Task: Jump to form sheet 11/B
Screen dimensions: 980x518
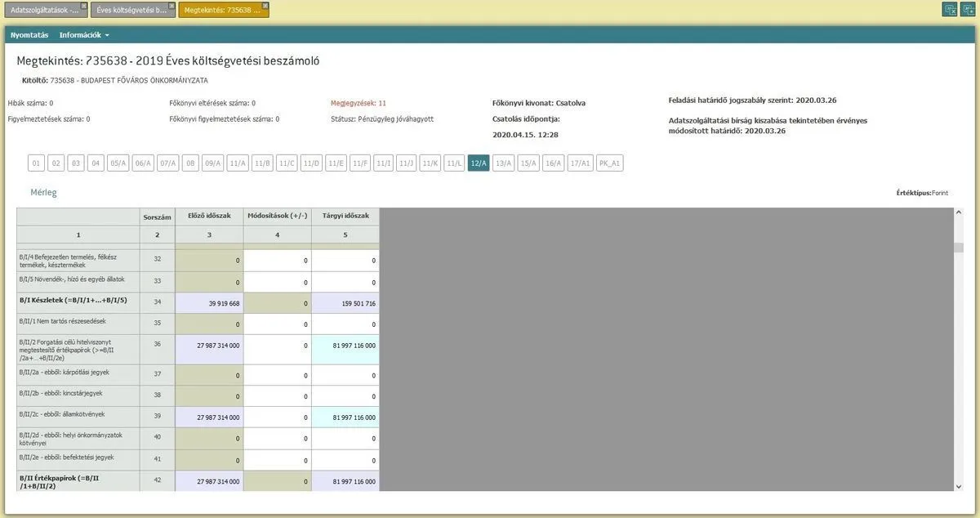Action: (x=262, y=163)
